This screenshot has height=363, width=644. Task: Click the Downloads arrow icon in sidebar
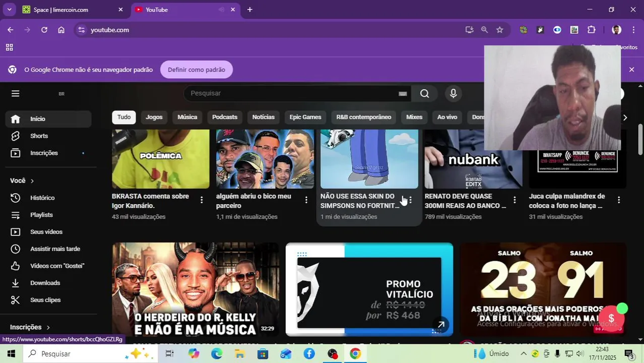click(x=16, y=283)
